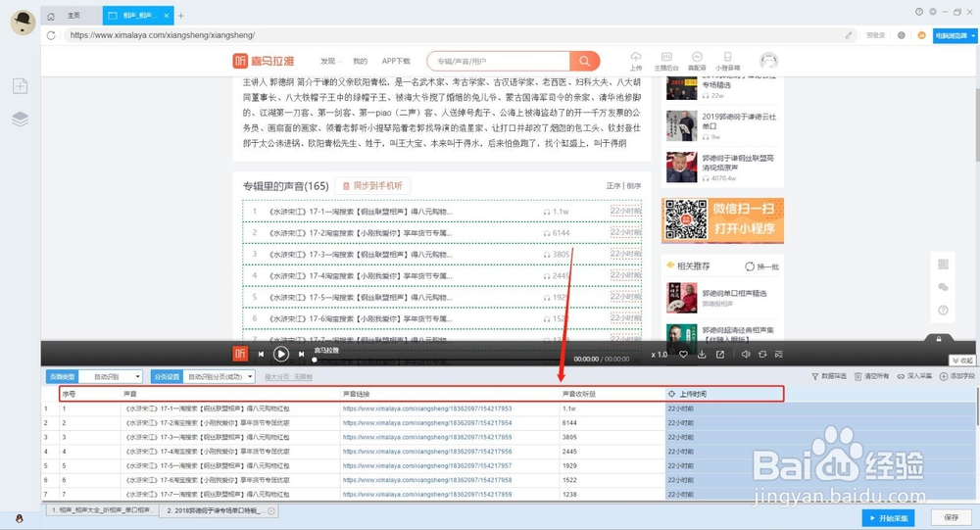Click the home icon tab

point(51,16)
